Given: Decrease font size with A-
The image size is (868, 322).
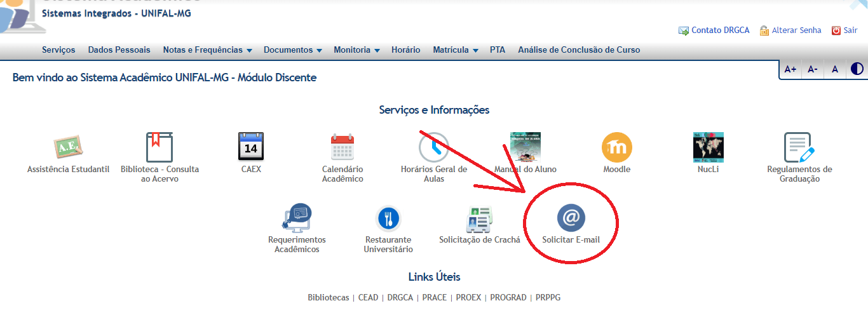Looking at the screenshot, I should (x=813, y=69).
